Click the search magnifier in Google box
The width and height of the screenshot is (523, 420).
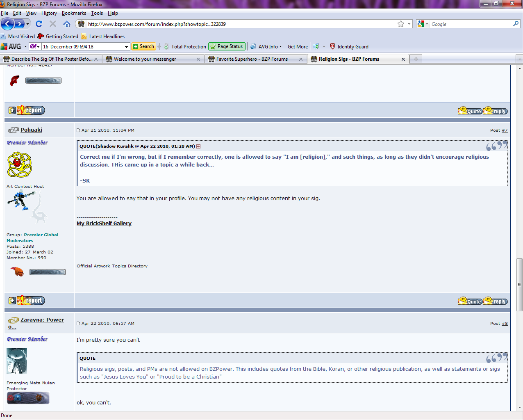click(x=516, y=24)
